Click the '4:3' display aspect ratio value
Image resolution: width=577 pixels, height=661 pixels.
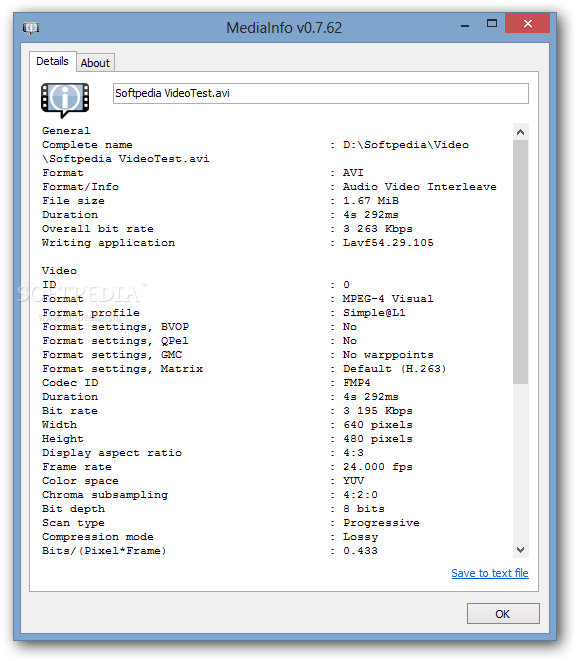click(353, 453)
